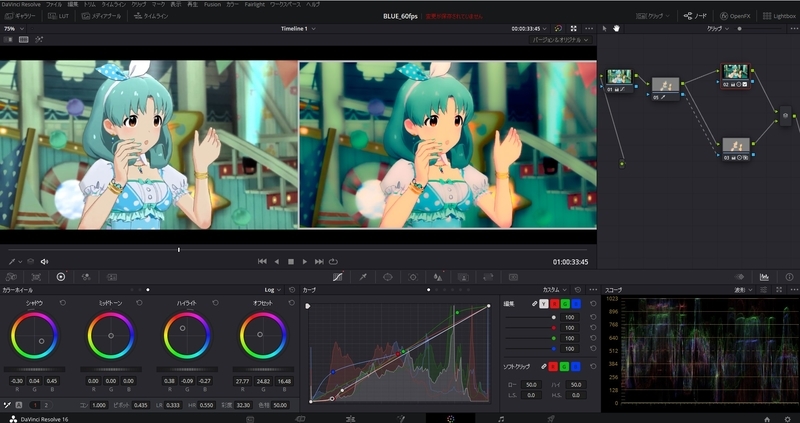Open the バージョン&オリジナル split mode dropdown
The width and height of the screenshot is (800, 423).
point(560,39)
